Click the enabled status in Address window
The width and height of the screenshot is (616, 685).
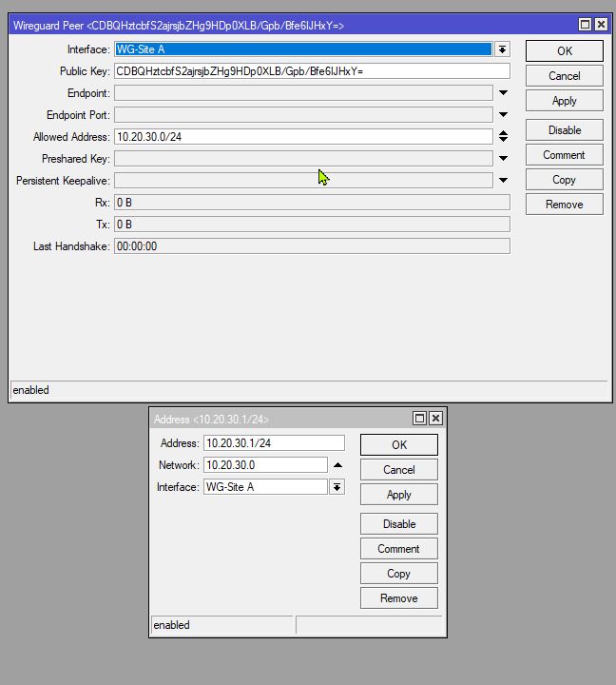tap(171, 625)
